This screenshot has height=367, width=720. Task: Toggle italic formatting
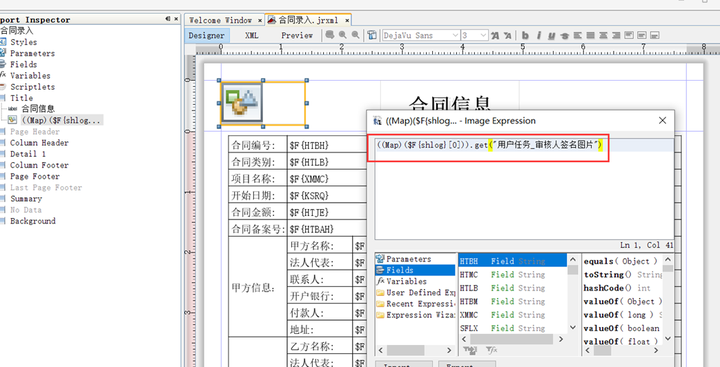[x=539, y=35]
